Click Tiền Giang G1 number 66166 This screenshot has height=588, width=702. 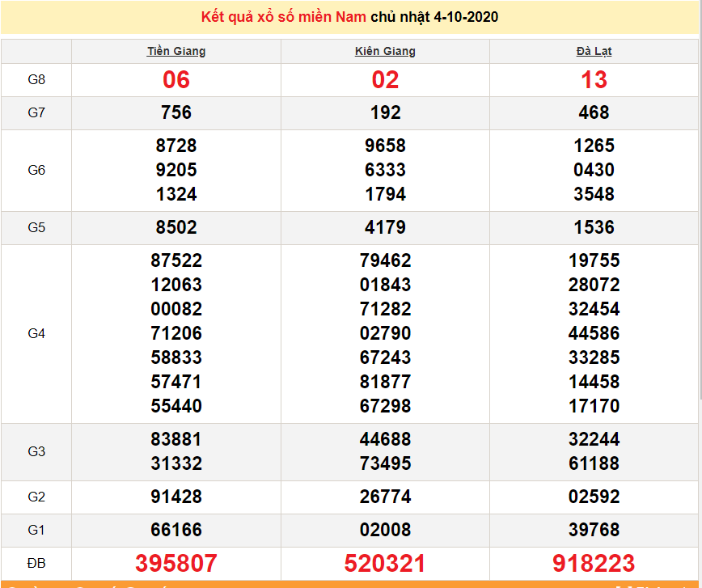(176, 530)
